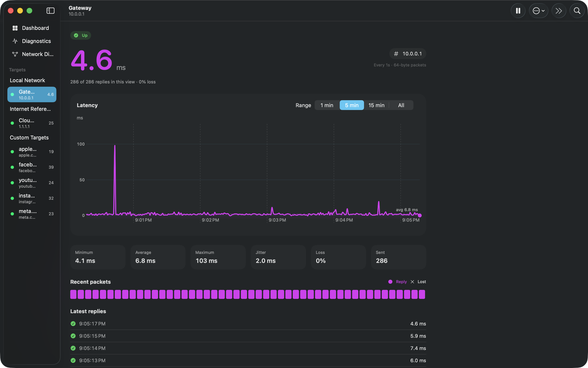Select the 9:05:13 PM reply row
The width and height of the screenshot is (588, 368).
click(248, 361)
